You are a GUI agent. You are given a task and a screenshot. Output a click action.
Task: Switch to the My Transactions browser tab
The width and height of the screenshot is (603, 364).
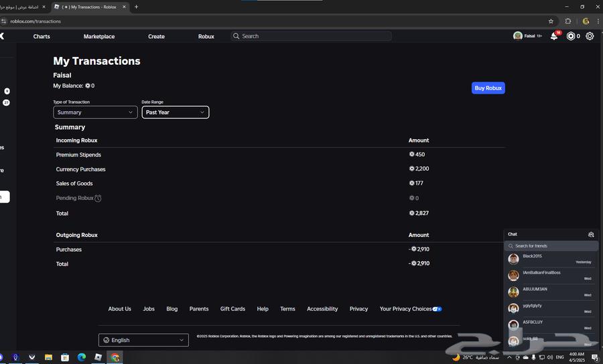(90, 7)
